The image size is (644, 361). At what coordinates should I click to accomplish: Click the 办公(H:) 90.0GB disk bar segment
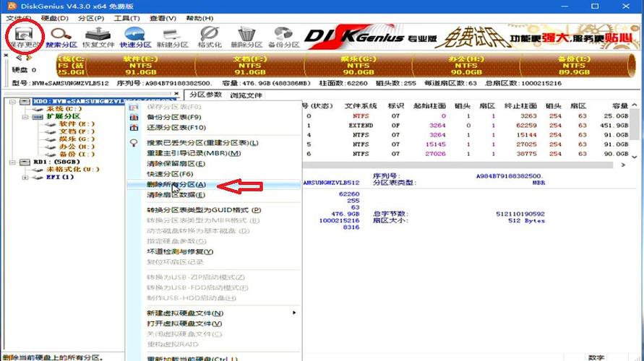click(466, 66)
